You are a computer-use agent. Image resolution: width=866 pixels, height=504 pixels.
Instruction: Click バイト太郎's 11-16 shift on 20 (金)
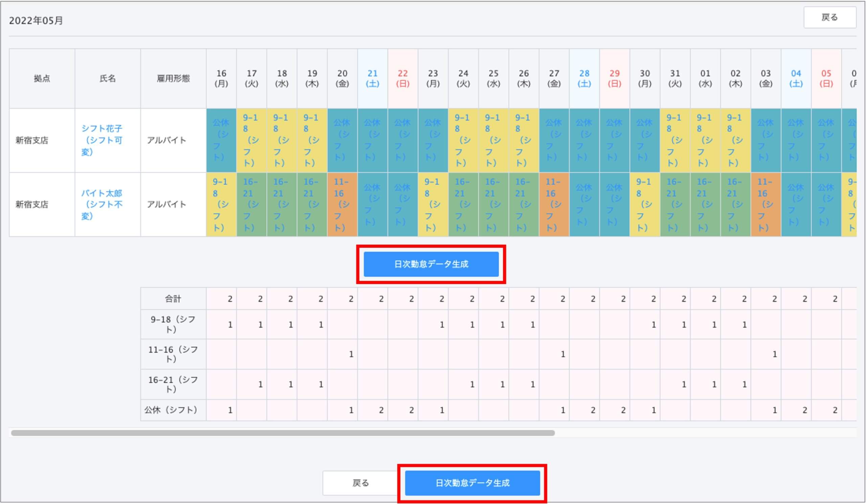[342, 204]
